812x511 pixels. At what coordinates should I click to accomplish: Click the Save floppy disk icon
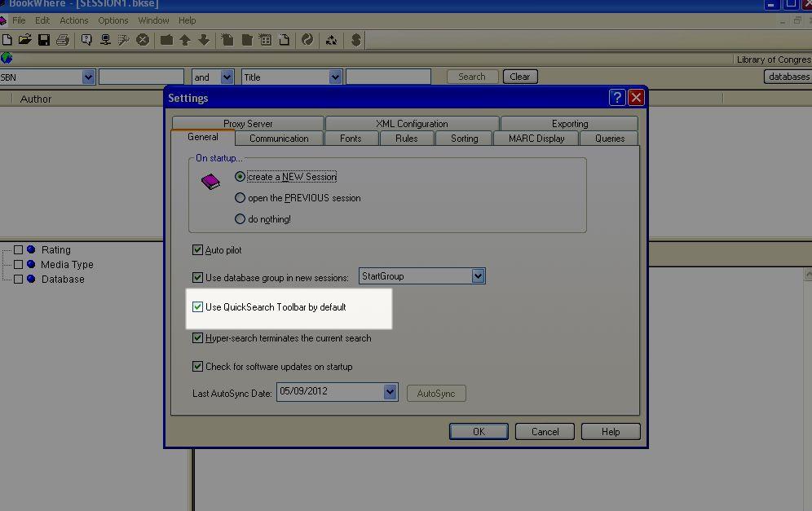click(x=44, y=40)
